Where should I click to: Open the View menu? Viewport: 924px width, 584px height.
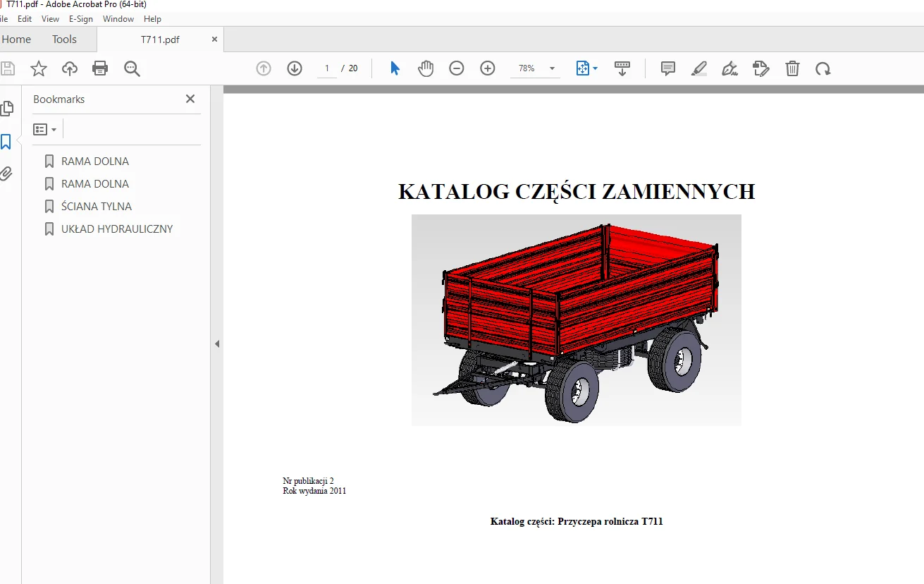point(51,19)
